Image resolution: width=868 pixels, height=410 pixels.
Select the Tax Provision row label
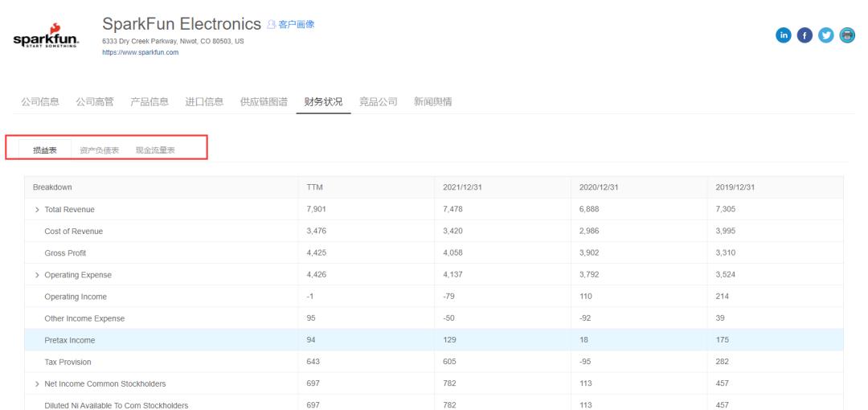[x=68, y=362]
